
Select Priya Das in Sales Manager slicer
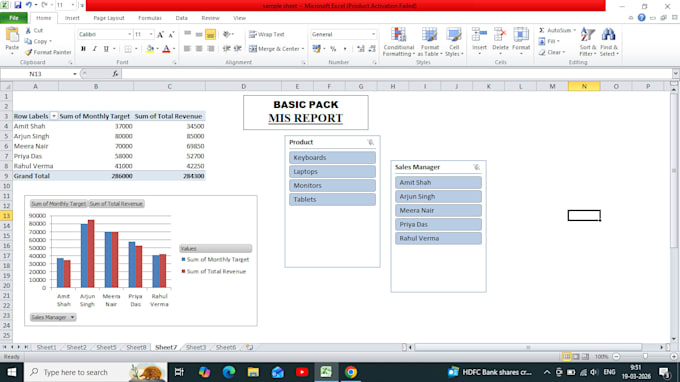pos(438,224)
